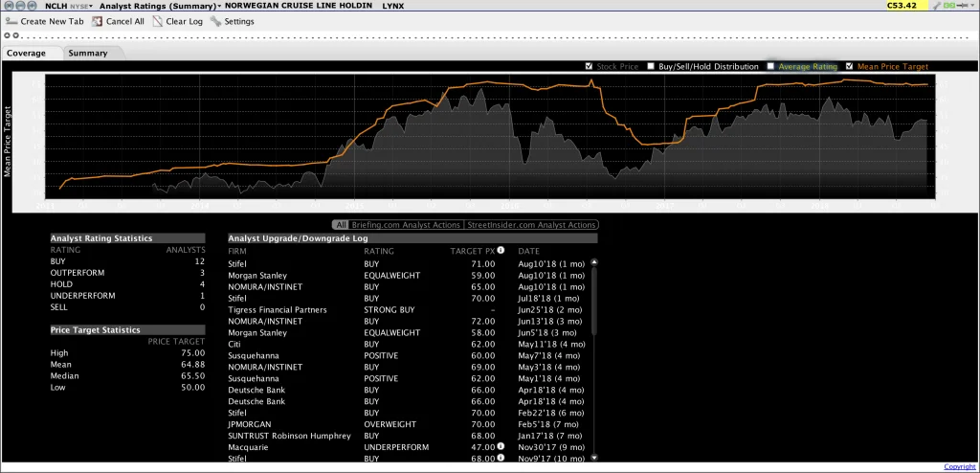Click the log scrollbar thumb
Screen dimensions: 980x473
click(593, 303)
